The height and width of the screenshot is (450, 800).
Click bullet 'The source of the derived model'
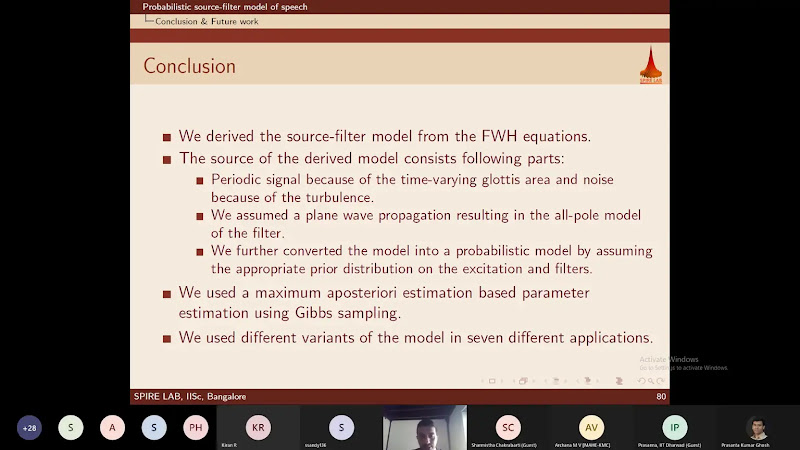[x=371, y=158]
